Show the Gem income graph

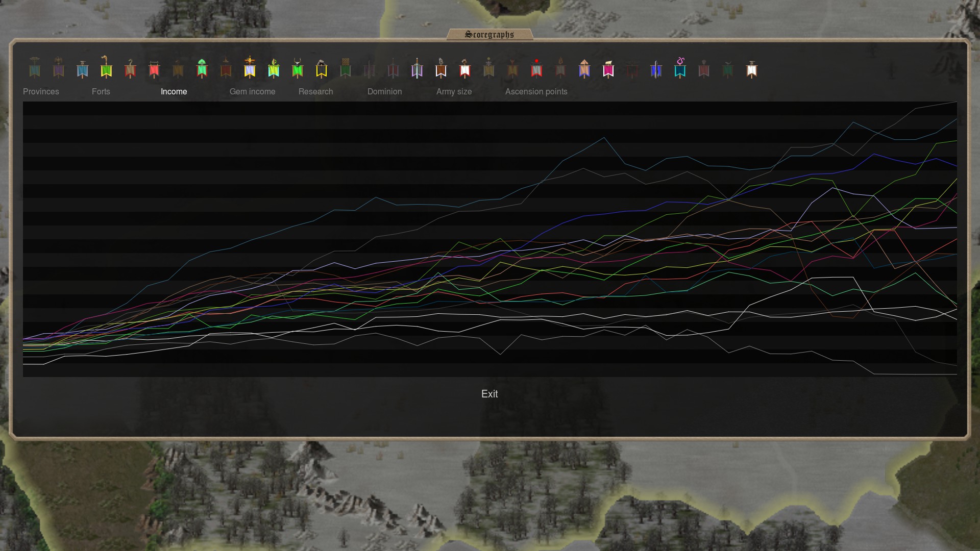252,92
